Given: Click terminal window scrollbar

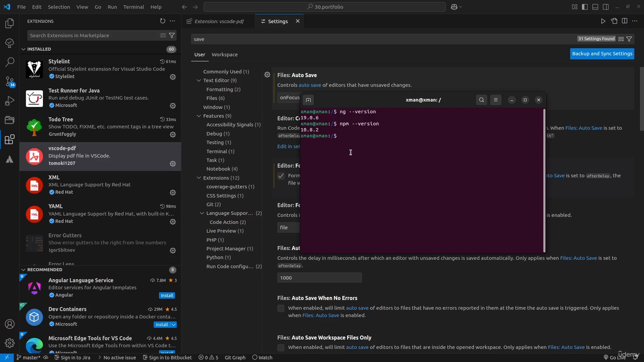Looking at the screenshot, I should [544, 180].
